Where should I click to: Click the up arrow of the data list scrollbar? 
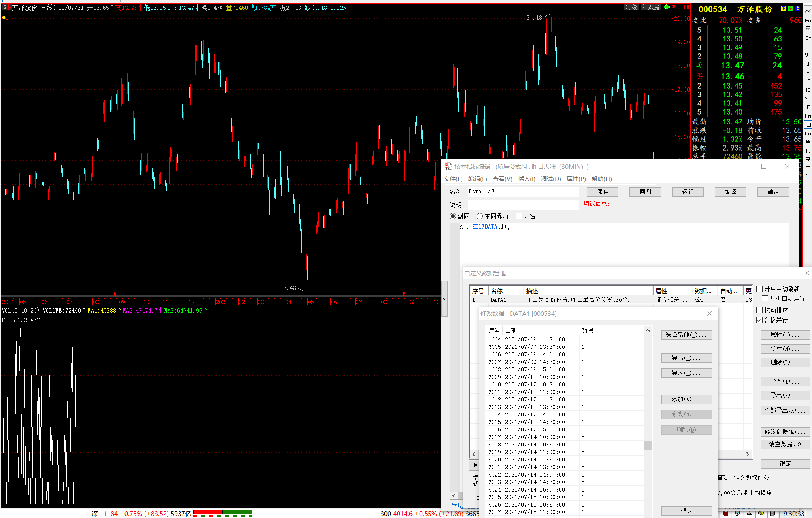(x=648, y=330)
